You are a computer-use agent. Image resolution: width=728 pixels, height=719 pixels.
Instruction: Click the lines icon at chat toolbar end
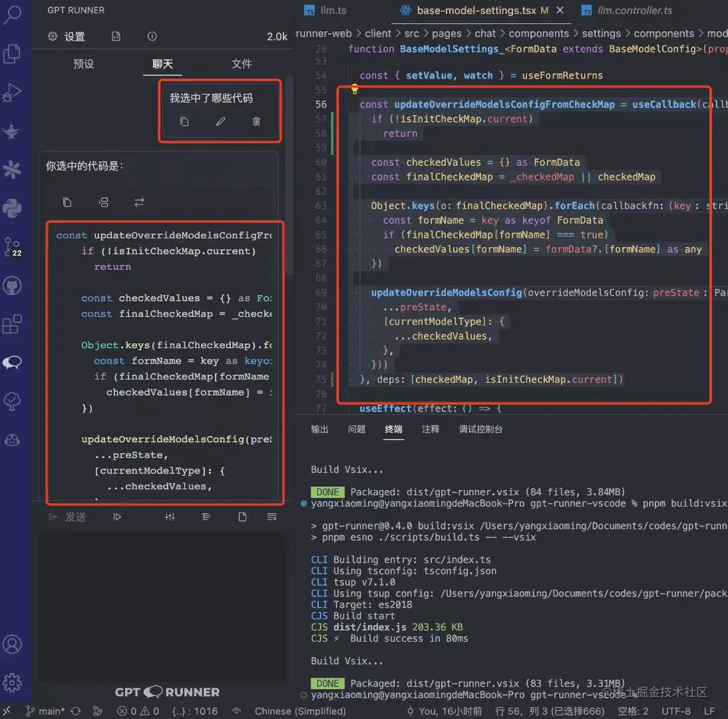coord(272,517)
